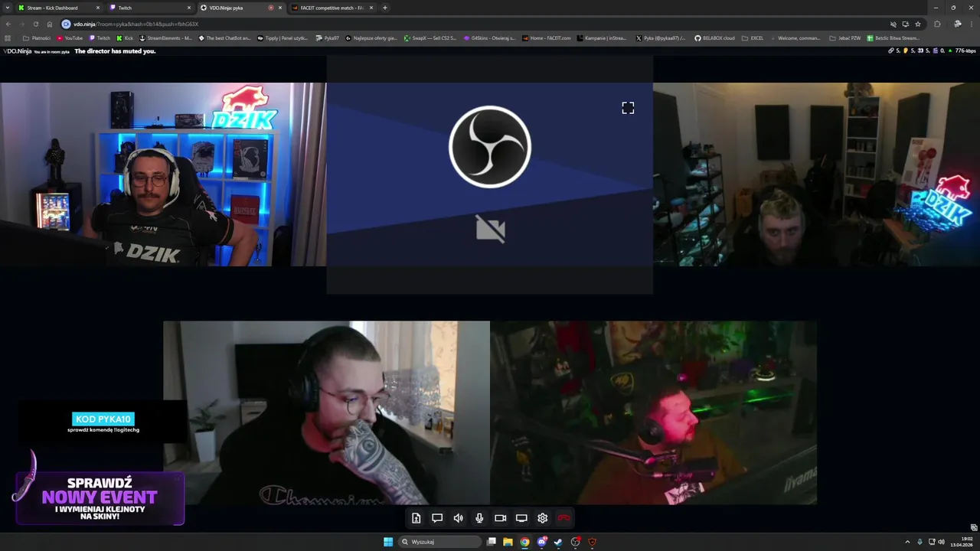Close the Twitch browser tab
This screenshot has height=551, width=980.
click(189, 8)
